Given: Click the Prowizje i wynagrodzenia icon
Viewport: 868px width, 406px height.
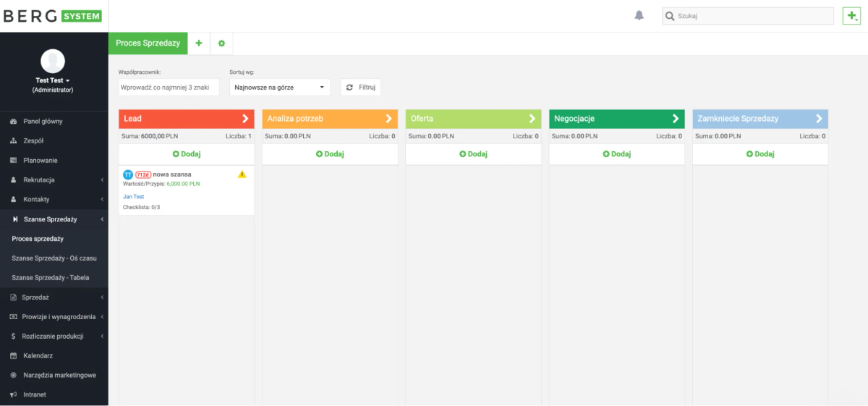Looking at the screenshot, I should pos(14,317).
